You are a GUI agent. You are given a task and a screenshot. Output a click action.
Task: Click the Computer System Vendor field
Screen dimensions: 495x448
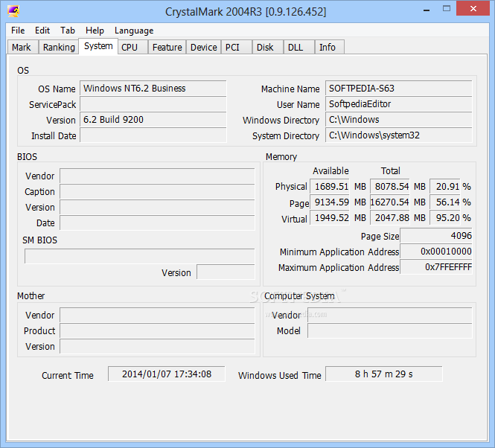pyautogui.click(x=390, y=315)
